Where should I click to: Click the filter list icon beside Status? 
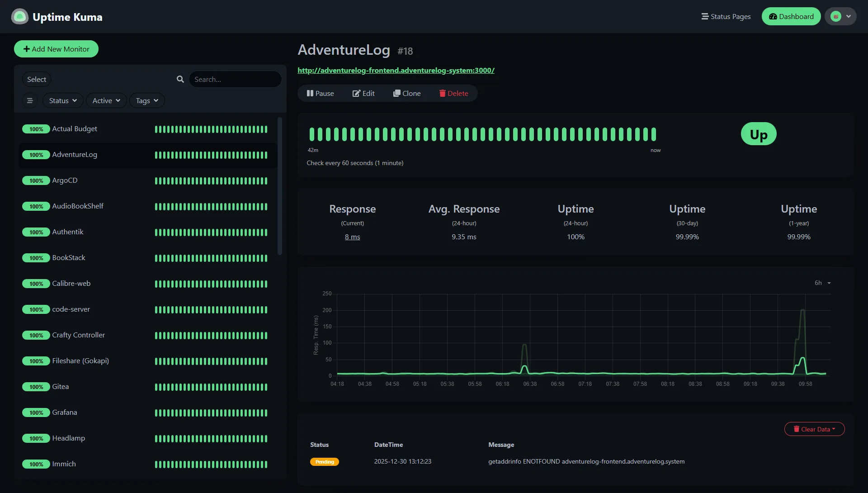tap(30, 100)
